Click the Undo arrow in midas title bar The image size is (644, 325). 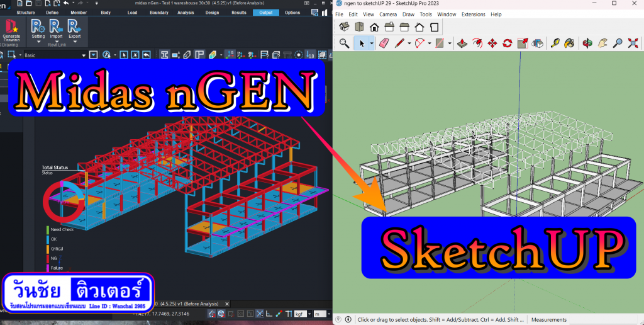pos(66,3)
